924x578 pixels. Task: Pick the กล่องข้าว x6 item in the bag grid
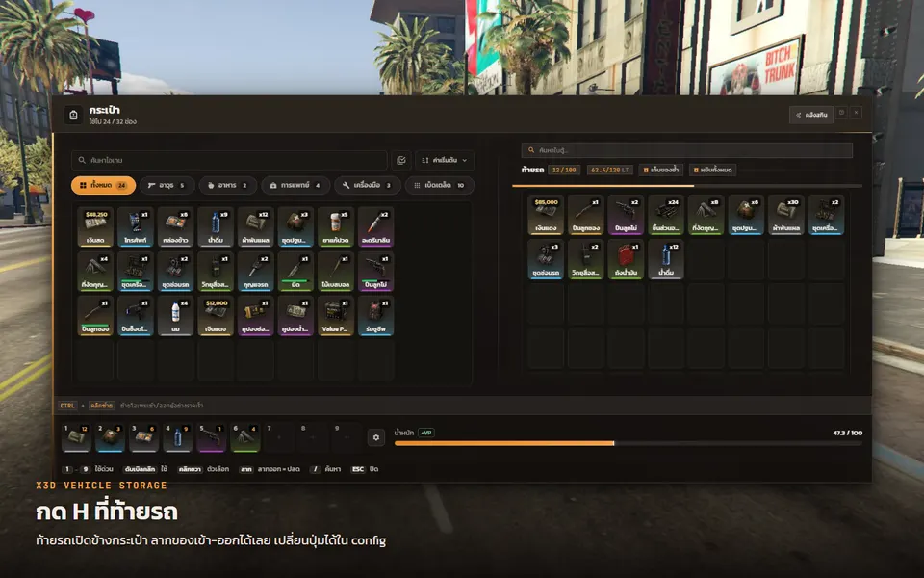tap(175, 226)
